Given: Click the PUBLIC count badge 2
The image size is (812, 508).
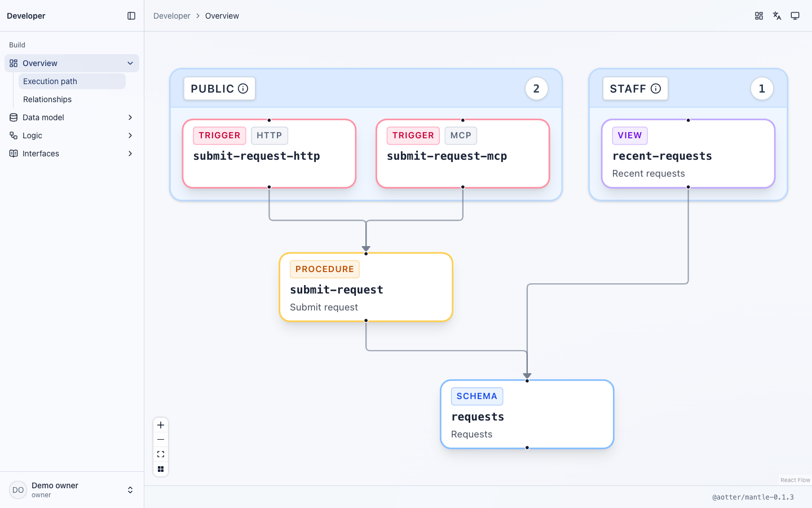Looking at the screenshot, I should (x=536, y=89).
